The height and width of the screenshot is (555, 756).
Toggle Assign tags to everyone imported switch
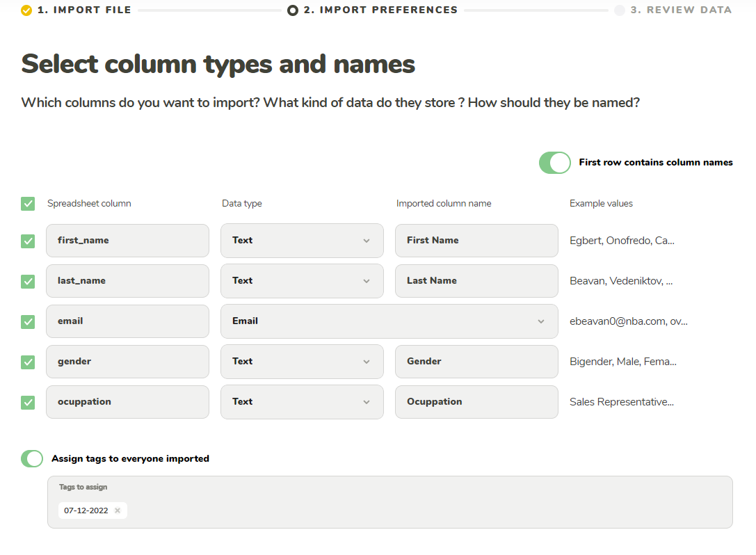[x=32, y=458]
